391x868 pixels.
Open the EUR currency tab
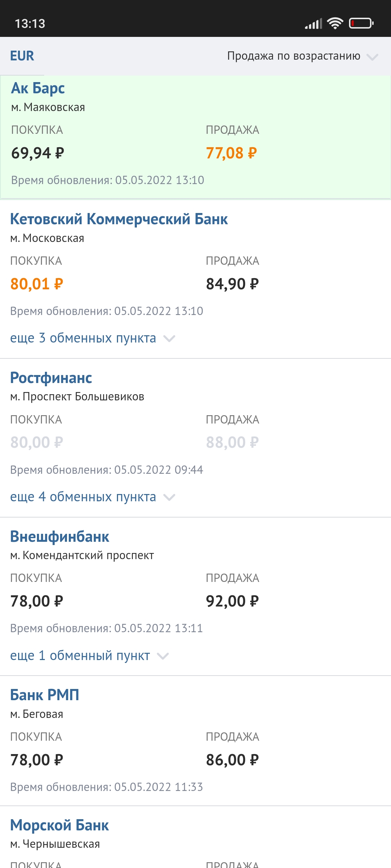point(22,56)
